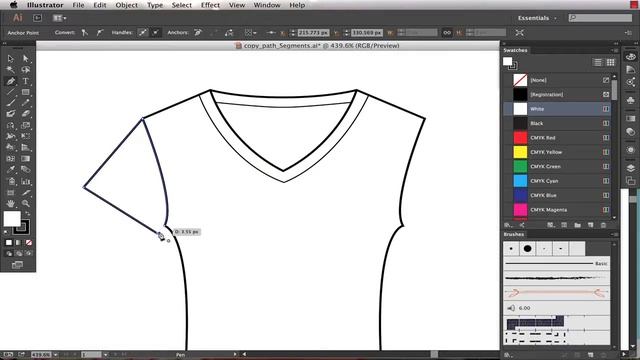The image size is (640, 360).
Task: Choose the Magic Wand tool
Action: 11,70
